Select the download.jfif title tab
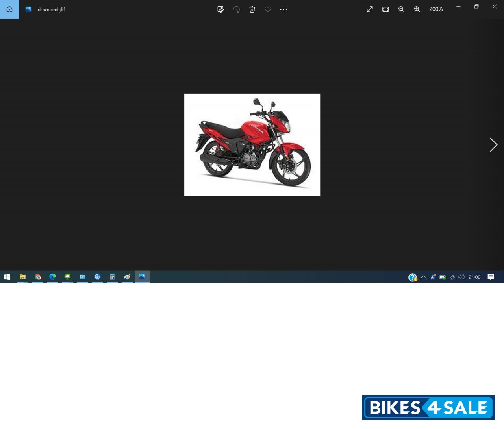This screenshot has width=504, height=429. tap(51, 9)
